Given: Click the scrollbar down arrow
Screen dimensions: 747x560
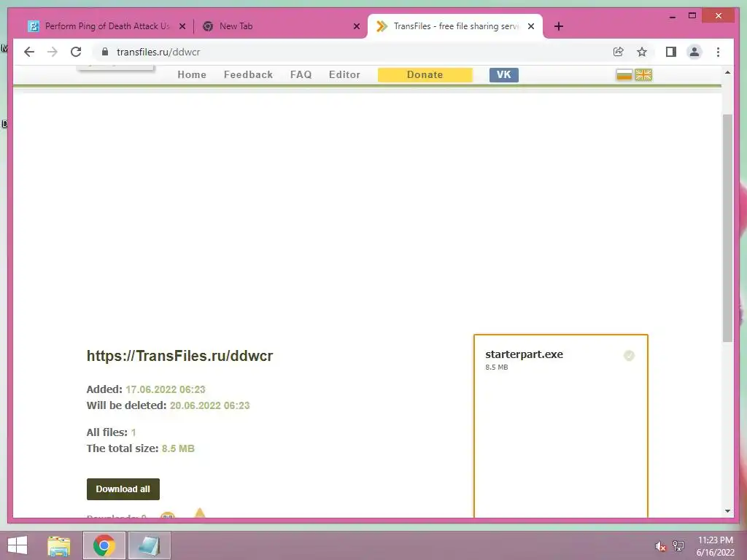Looking at the screenshot, I should click(x=727, y=511).
